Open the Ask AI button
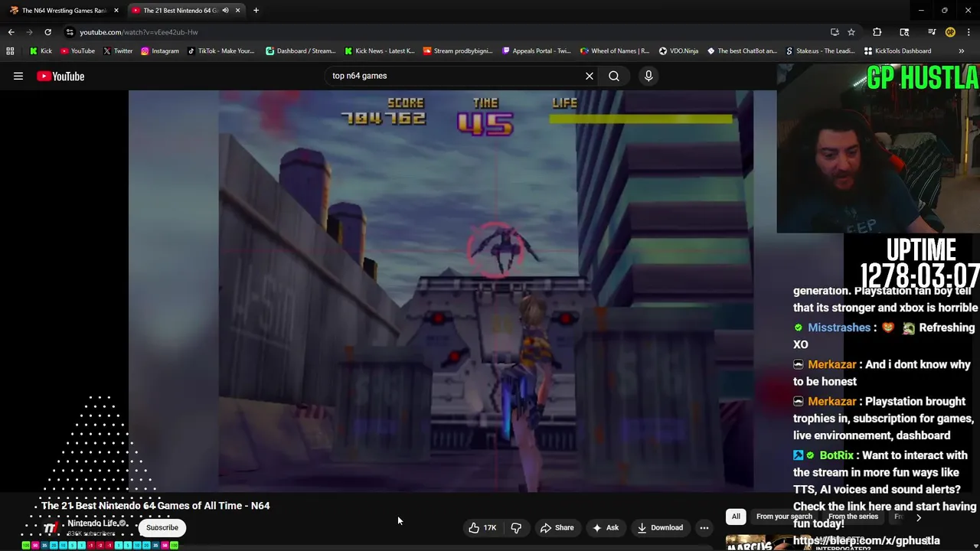 pyautogui.click(x=605, y=527)
